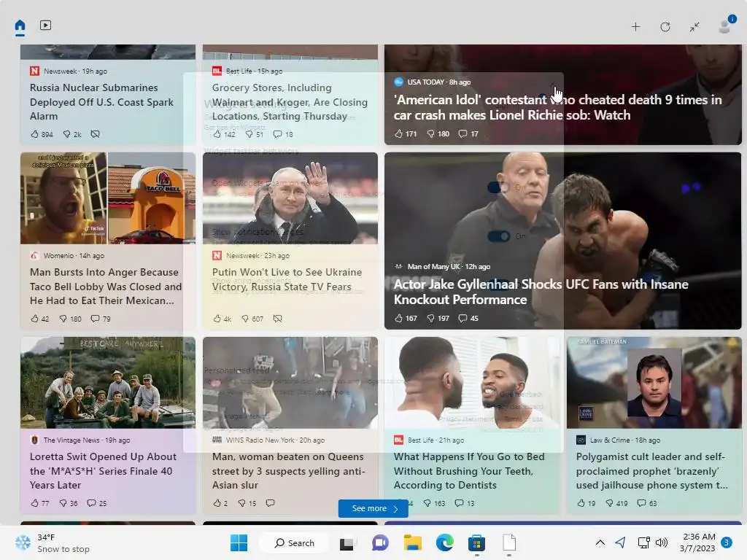Open comments on the Jake Gyllenhaal story
Image resolution: width=747 pixels, height=560 pixels.
[x=468, y=318]
